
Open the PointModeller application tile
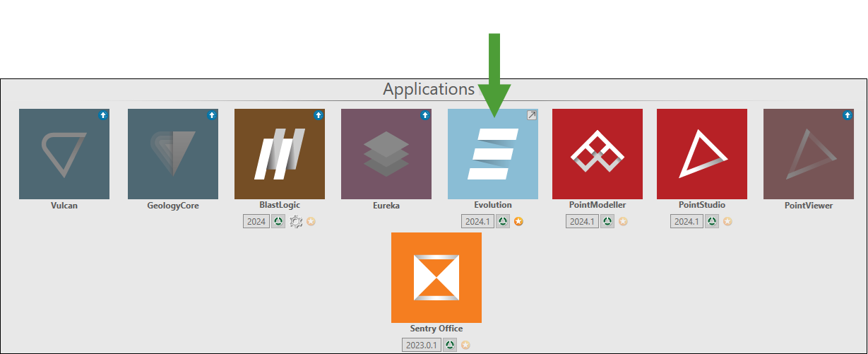(x=598, y=154)
